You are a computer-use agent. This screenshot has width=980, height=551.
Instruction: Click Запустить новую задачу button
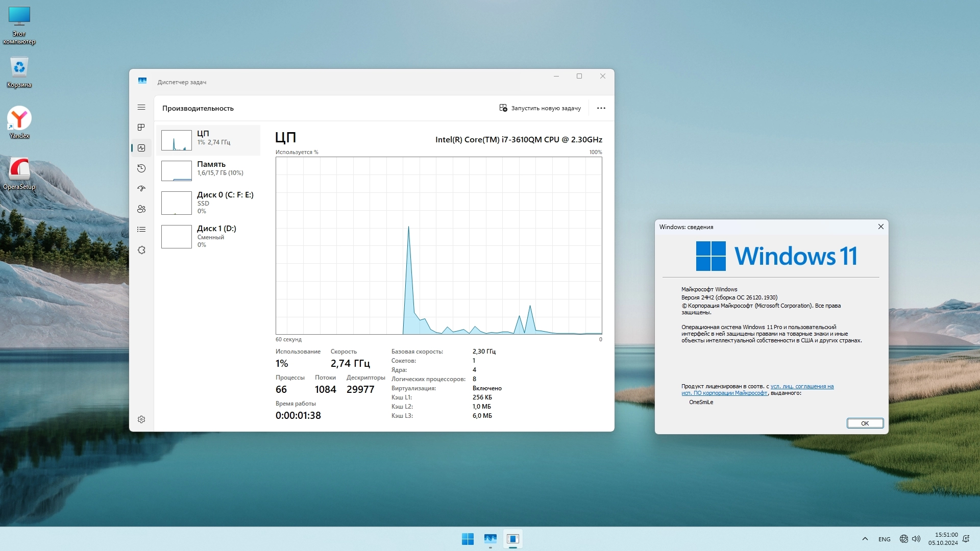click(540, 108)
